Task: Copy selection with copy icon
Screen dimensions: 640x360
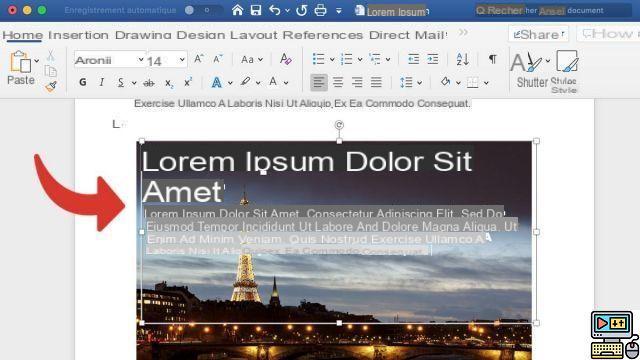Action: coord(51,71)
